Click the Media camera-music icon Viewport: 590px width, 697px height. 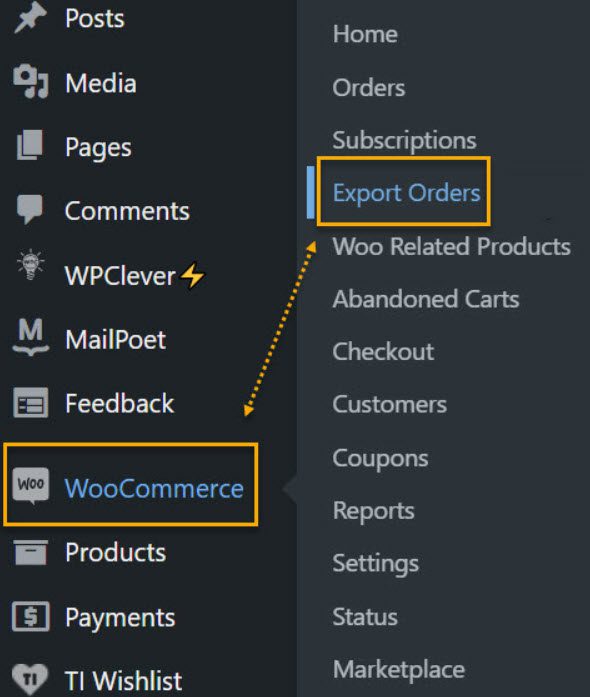(x=30, y=82)
